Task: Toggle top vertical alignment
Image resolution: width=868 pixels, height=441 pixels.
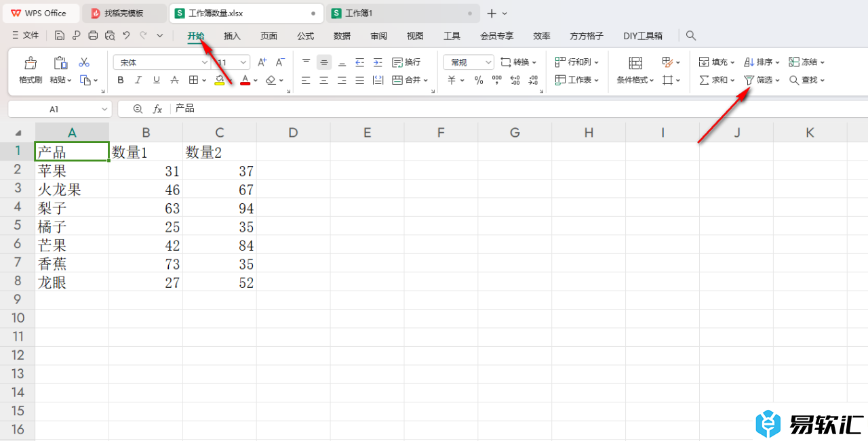Action: tap(306, 62)
